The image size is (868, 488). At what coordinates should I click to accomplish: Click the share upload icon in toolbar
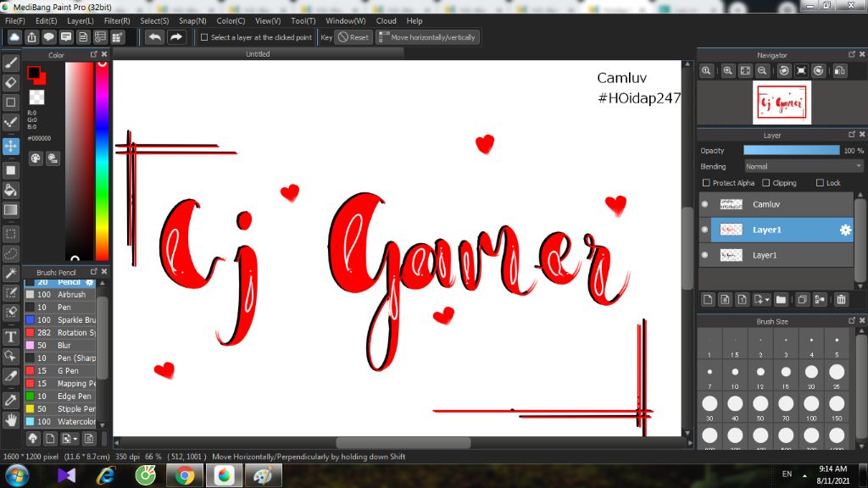point(31,37)
